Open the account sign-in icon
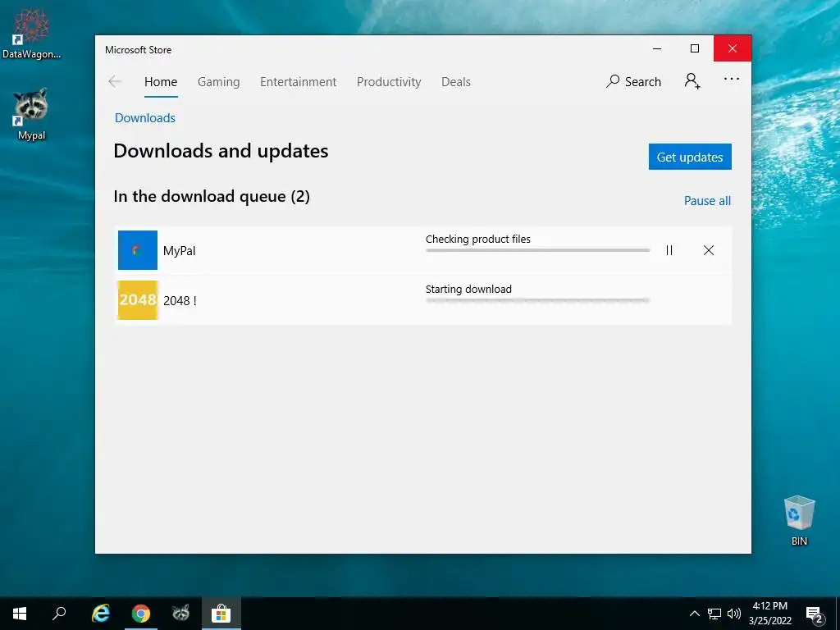This screenshot has width=840, height=630. coord(692,81)
